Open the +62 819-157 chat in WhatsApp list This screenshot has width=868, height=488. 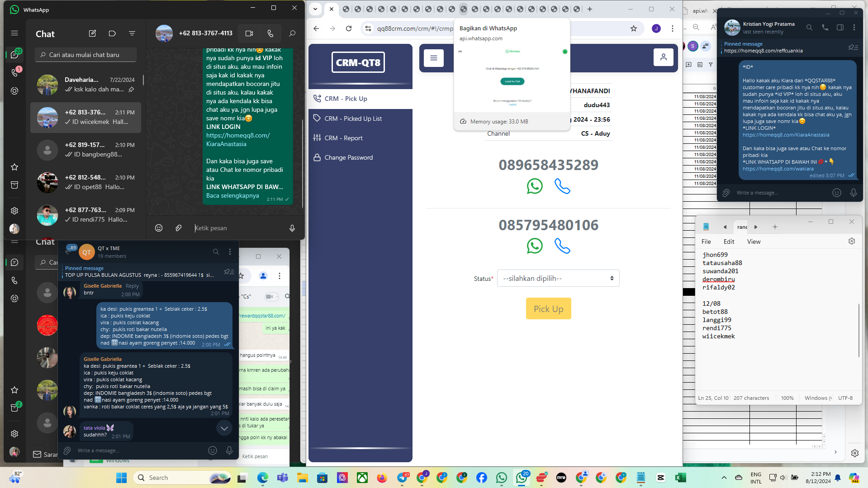[86, 150]
